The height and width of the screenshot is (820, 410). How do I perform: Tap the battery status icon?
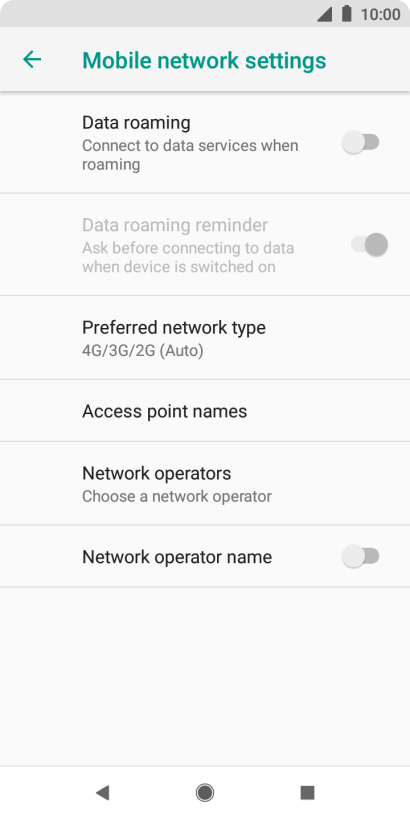tap(346, 14)
